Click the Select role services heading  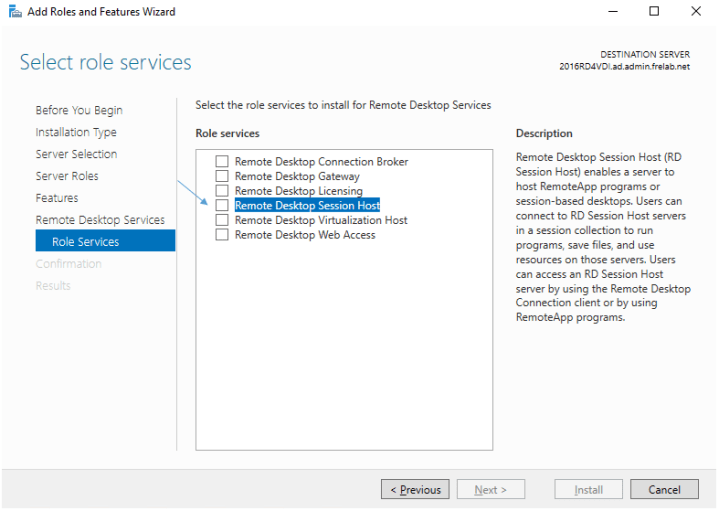click(x=105, y=62)
